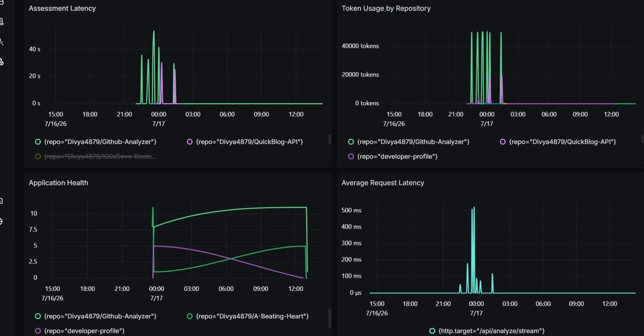Click the "300 ms" axis label

[352, 243]
